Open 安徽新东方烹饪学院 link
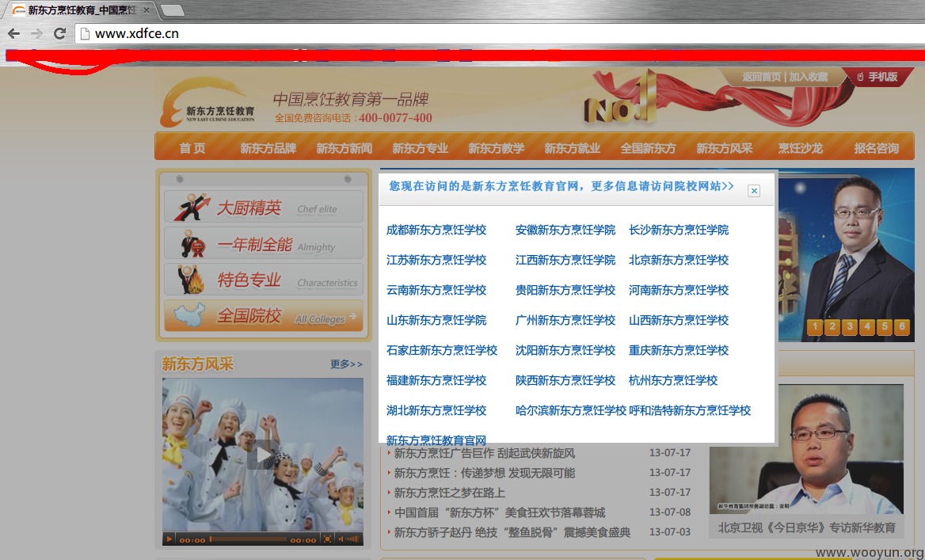 565,230
